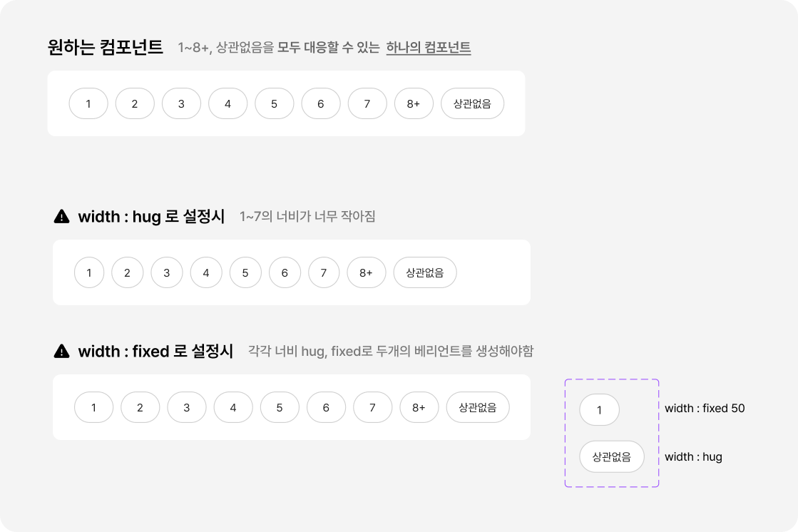Click the '상관없음' variant chip inside the dashed frame
798x532 pixels.
click(611, 456)
